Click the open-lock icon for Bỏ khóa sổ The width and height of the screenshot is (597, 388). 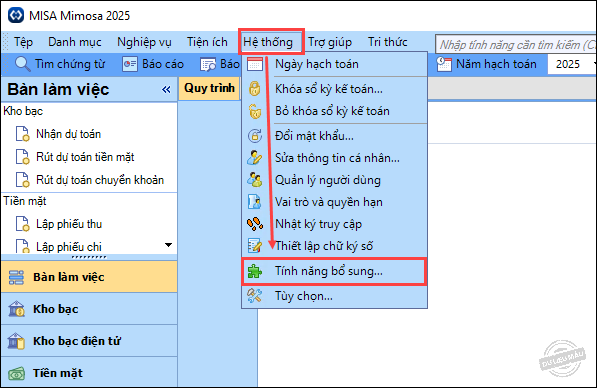click(255, 111)
